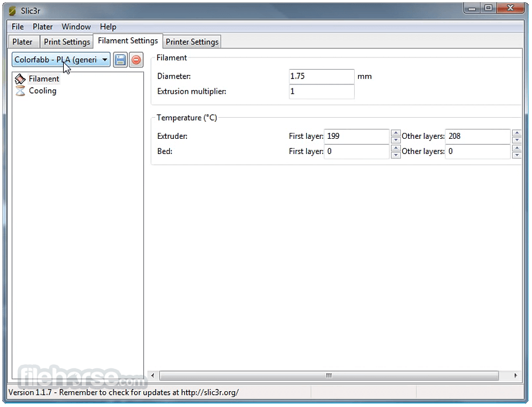Decrease Extruder First layer temperature

(x=396, y=140)
